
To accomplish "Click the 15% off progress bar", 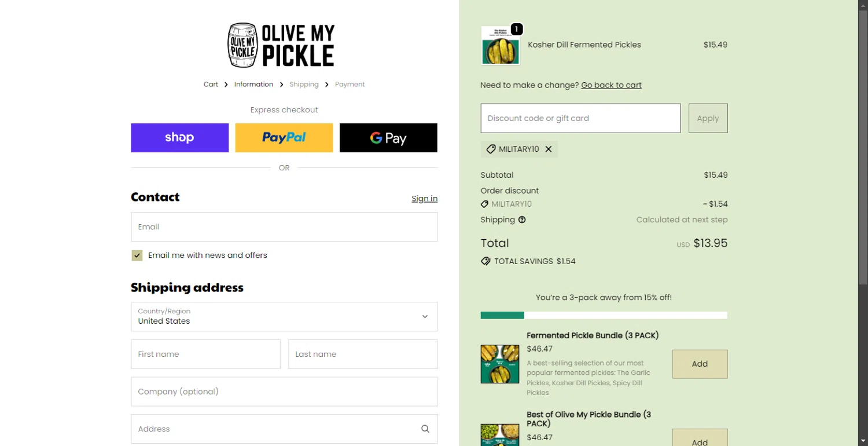I will point(604,316).
